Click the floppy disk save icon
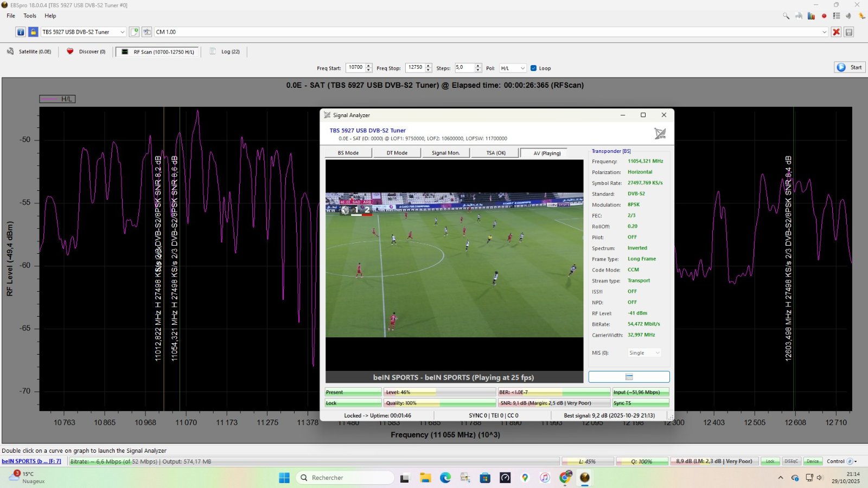Image resolution: width=868 pixels, height=488 pixels. pos(849,32)
